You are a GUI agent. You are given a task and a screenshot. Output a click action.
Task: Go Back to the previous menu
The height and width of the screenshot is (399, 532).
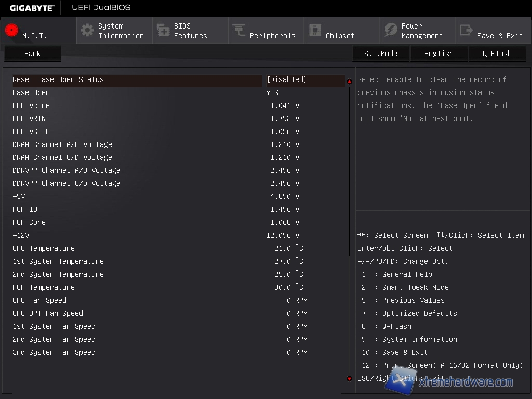(32, 54)
